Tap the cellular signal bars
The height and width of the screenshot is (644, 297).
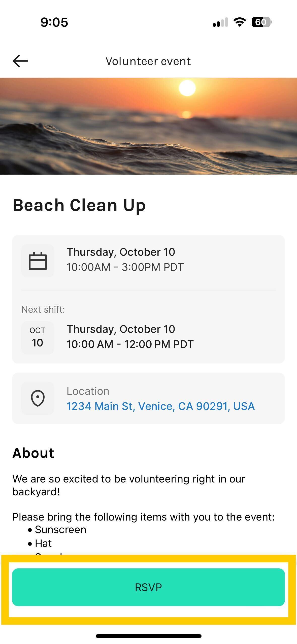coord(220,22)
